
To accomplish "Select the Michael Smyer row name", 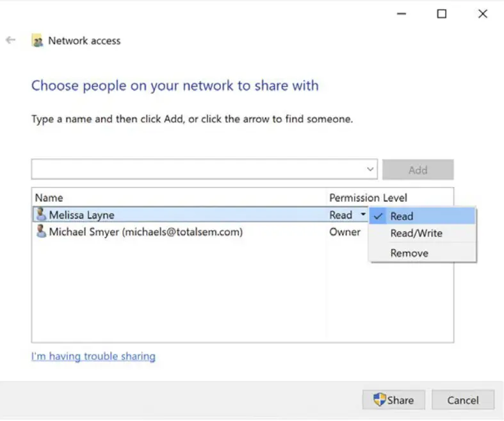I will 146,232.
